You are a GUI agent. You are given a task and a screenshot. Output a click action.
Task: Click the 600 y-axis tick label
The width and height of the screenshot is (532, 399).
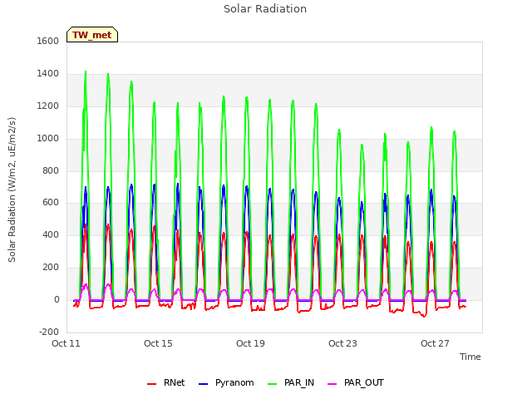(51, 203)
